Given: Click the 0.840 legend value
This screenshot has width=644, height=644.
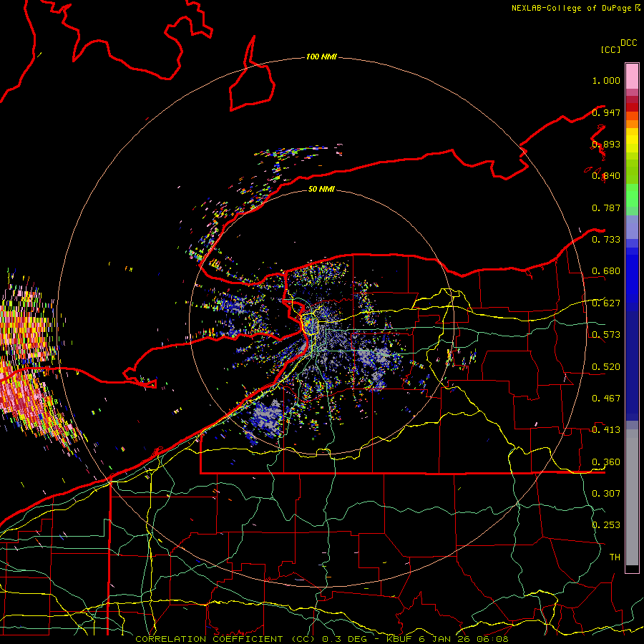Looking at the screenshot, I should pyautogui.click(x=606, y=176).
